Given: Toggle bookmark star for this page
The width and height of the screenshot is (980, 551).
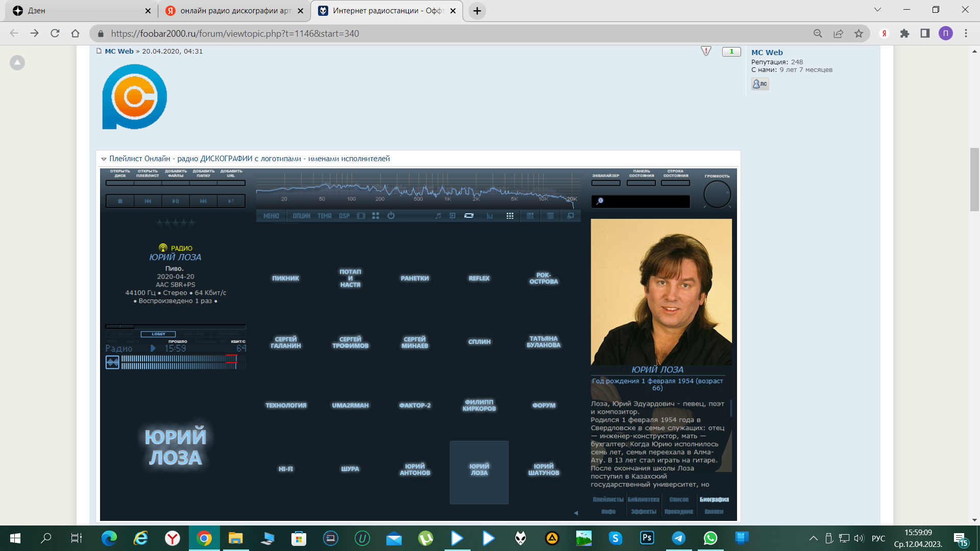Looking at the screenshot, I should click(859, 34).
